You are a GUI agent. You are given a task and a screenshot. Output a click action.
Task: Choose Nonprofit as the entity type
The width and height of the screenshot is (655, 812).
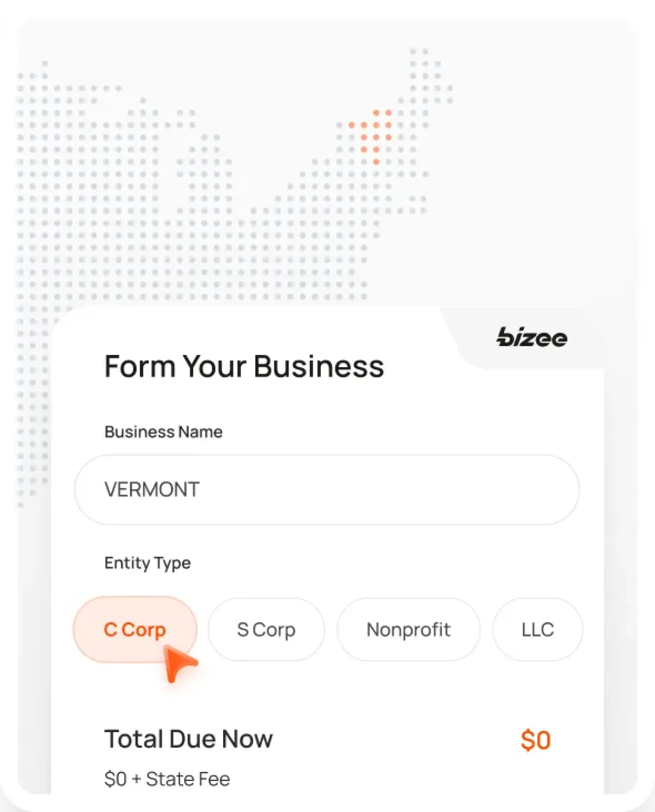pyautogui.click(x=408, y=629)
